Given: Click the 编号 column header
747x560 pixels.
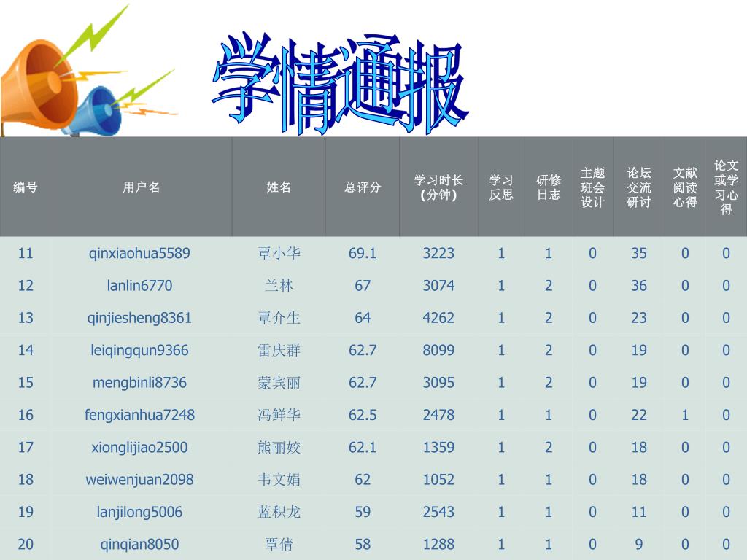Looking at the screenshot, I should [x=26, y=187].
